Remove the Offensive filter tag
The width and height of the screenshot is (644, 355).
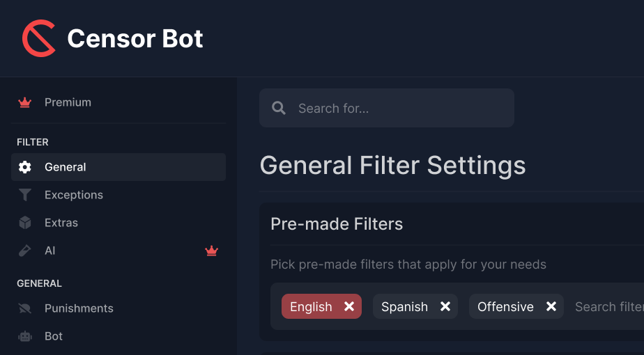pyautogui.click(x=551, y=307)
